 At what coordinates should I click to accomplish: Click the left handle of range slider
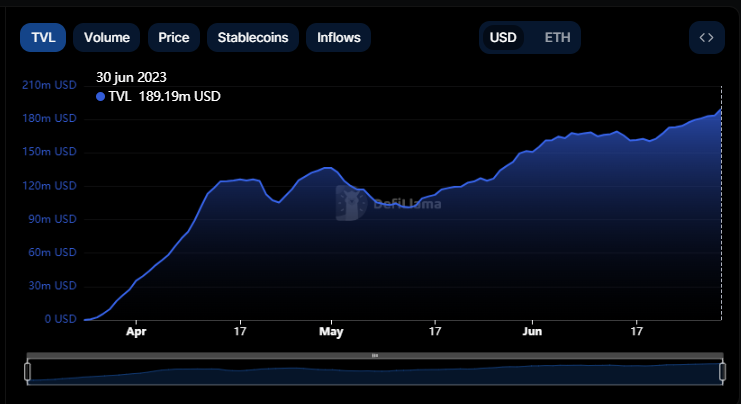27,372
